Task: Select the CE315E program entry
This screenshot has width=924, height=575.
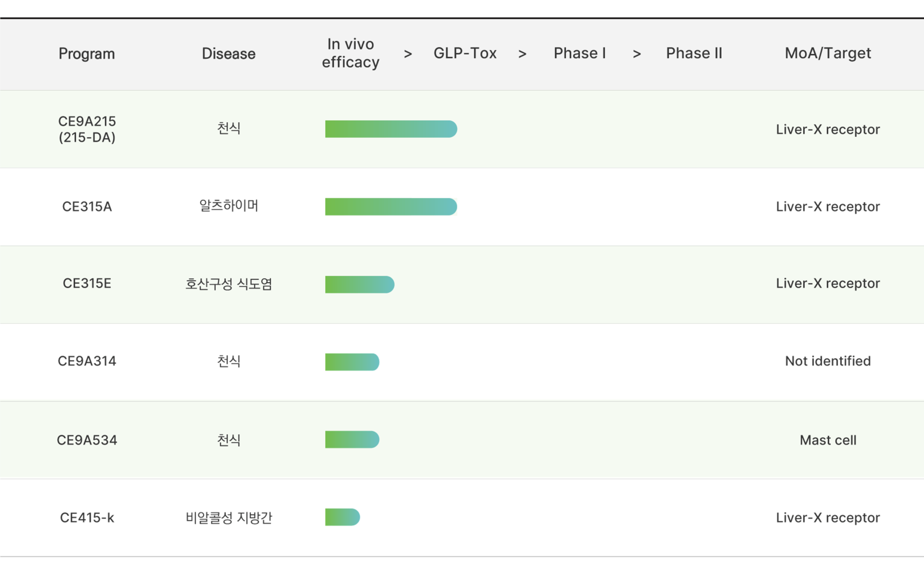Action: point(87,283)
